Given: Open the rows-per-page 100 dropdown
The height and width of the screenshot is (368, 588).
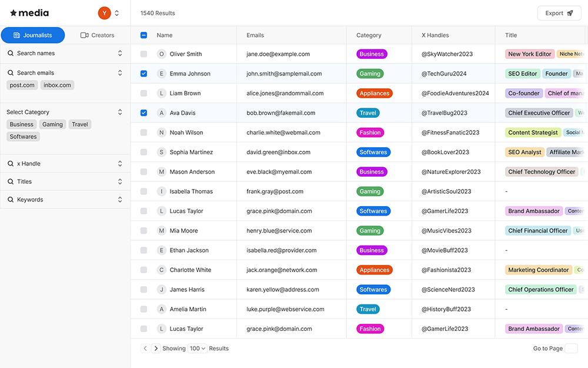Looking at the screenshot, I should 197,349.
